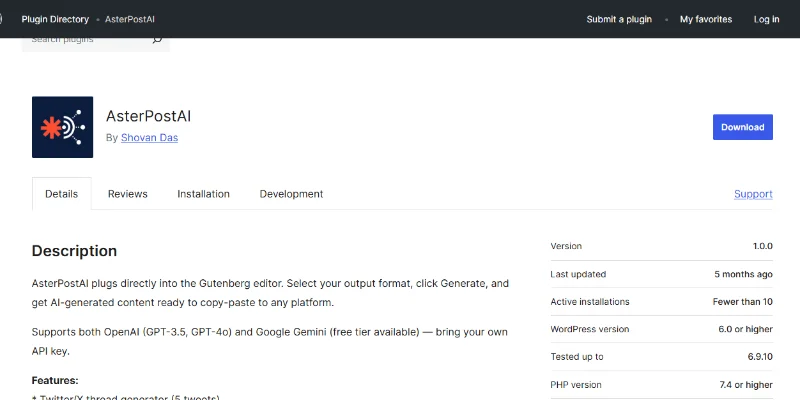800x400 pixels.
Task: Click the AsterPostAI breadcrumb in header
Action: click(130, 19)
